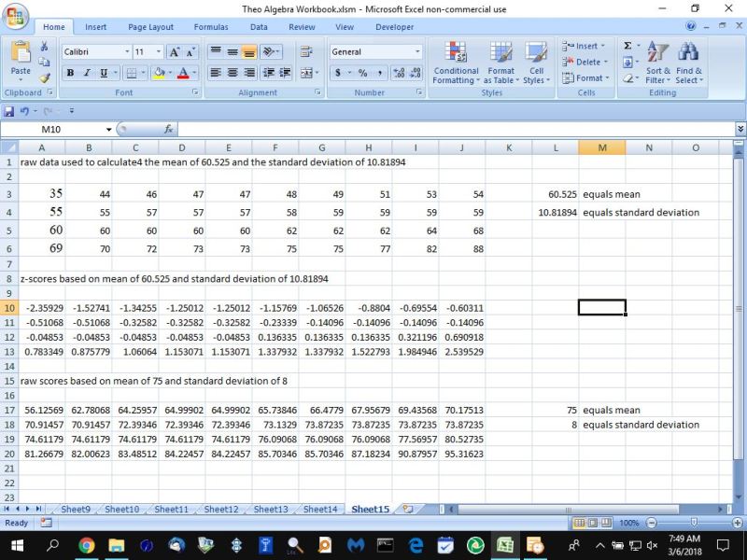Screen dimensions: 747x560
Task: Click the Insert Worksheet tab icon
Action: tap(407, 509)
